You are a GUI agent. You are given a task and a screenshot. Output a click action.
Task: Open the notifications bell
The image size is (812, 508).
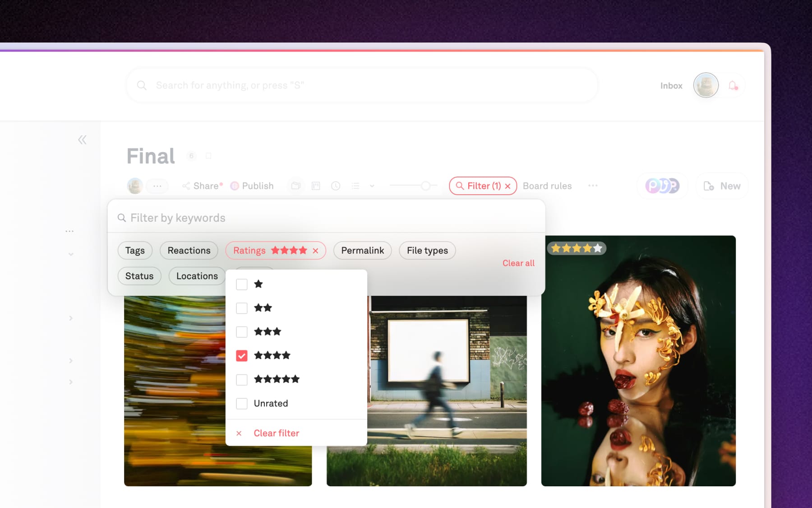(x=733, y=85)
